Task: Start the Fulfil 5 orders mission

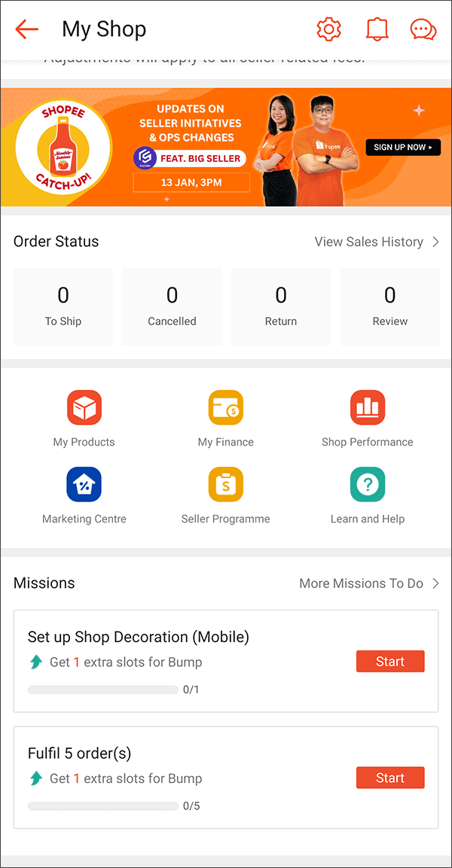Action: (390, 778)
